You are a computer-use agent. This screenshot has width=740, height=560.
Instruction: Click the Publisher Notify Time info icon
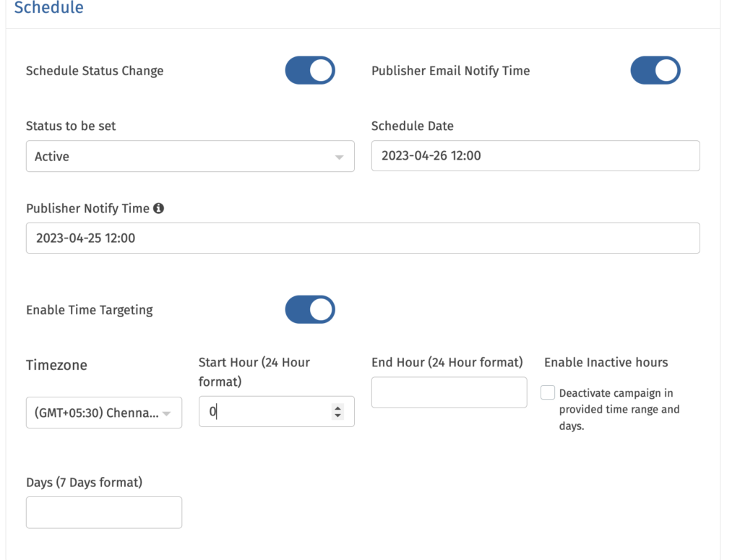tap(158, 208)
